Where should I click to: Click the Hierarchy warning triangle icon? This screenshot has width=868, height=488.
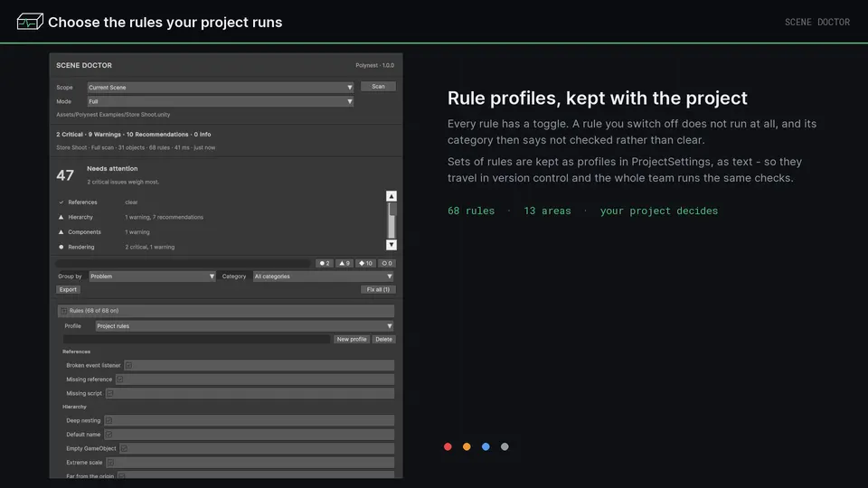[x=61, y=217]
